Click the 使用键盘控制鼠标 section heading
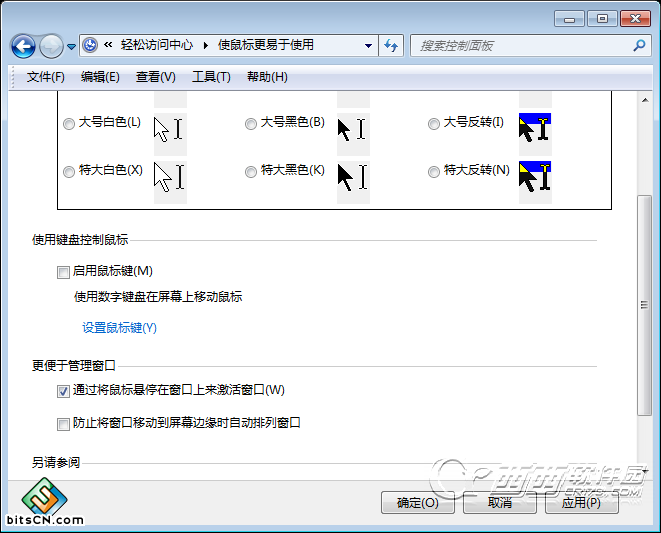This screenshot has width=661, height=533. point(80,240)
